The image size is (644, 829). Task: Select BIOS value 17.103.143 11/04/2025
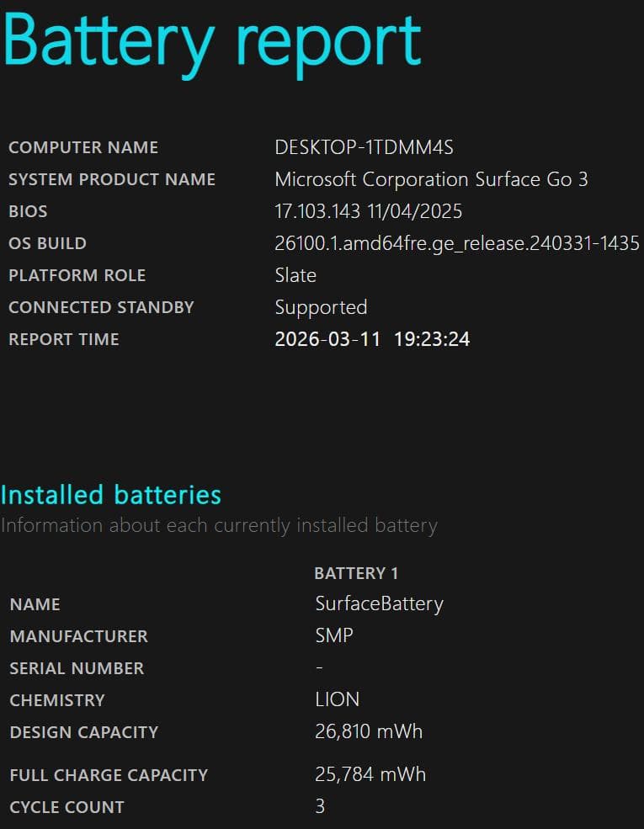pyautogui.click(x=369, y=211)
